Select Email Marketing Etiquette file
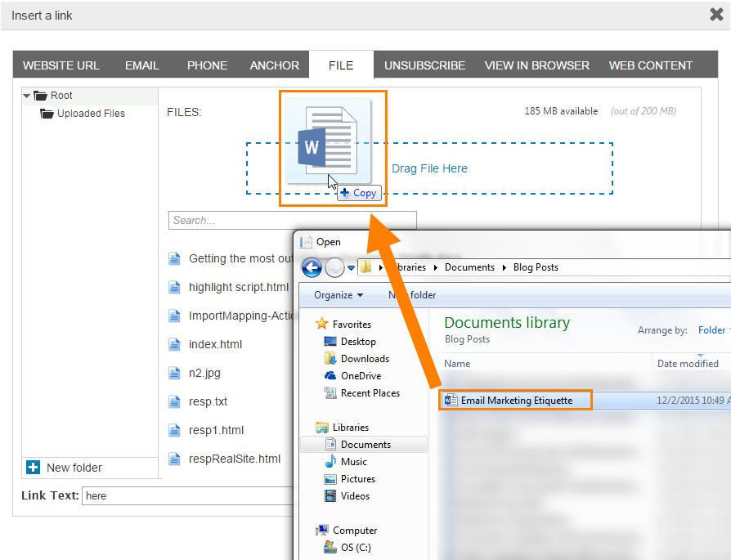 [516, 401]
